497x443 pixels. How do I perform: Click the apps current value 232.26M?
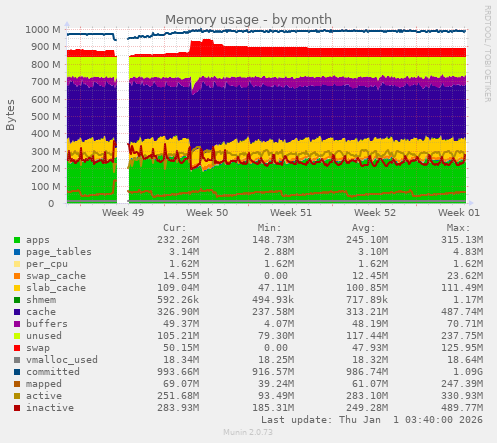(178, 240)
